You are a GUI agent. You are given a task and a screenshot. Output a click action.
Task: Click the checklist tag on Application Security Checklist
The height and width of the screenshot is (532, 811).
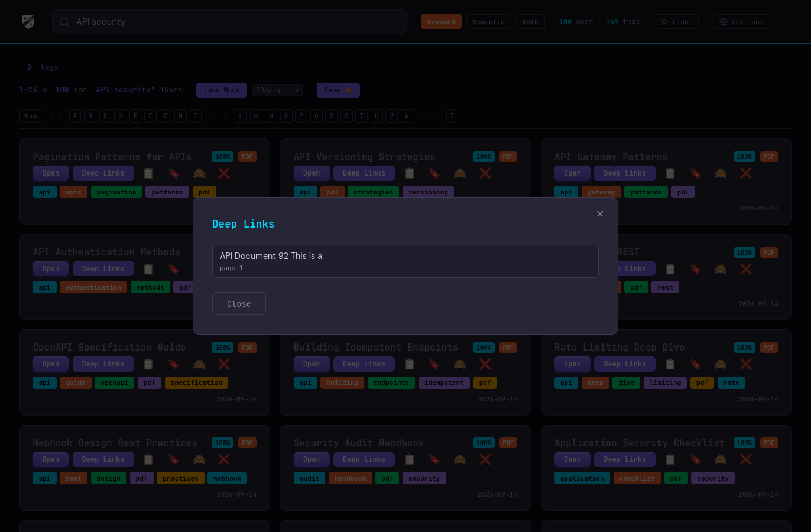coord(637,478)
